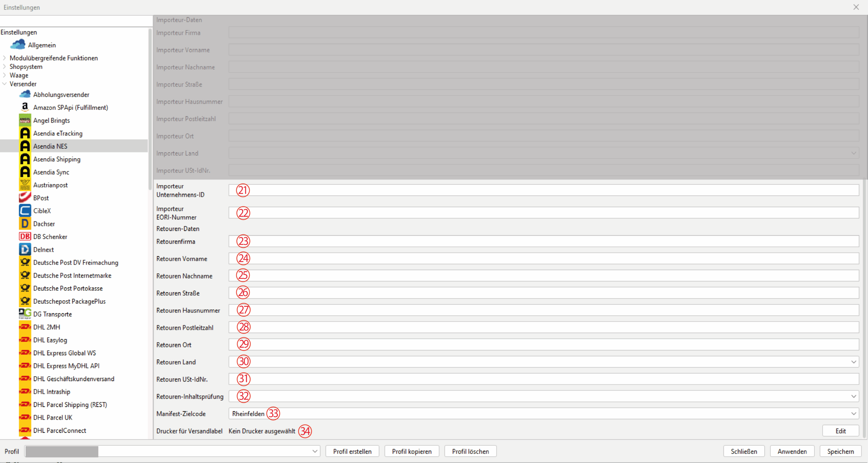Click the BPost logo icon

25,198
